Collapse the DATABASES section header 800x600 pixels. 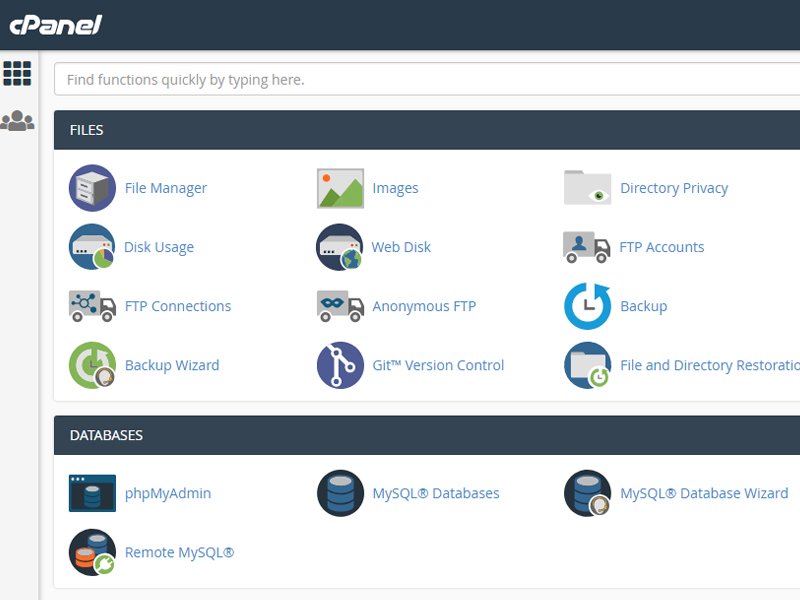point(427,435)
